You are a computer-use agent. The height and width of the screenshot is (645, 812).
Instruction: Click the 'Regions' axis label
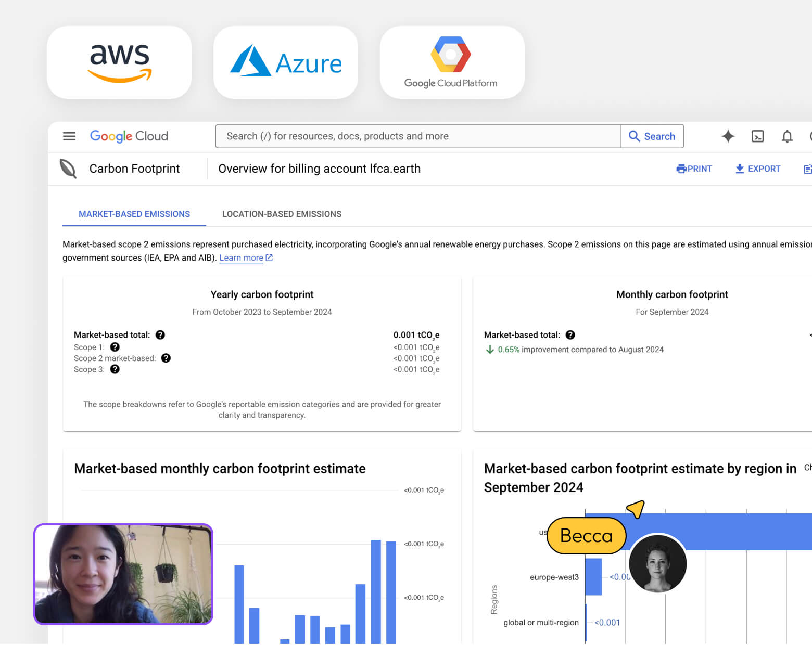click(494, 599)
